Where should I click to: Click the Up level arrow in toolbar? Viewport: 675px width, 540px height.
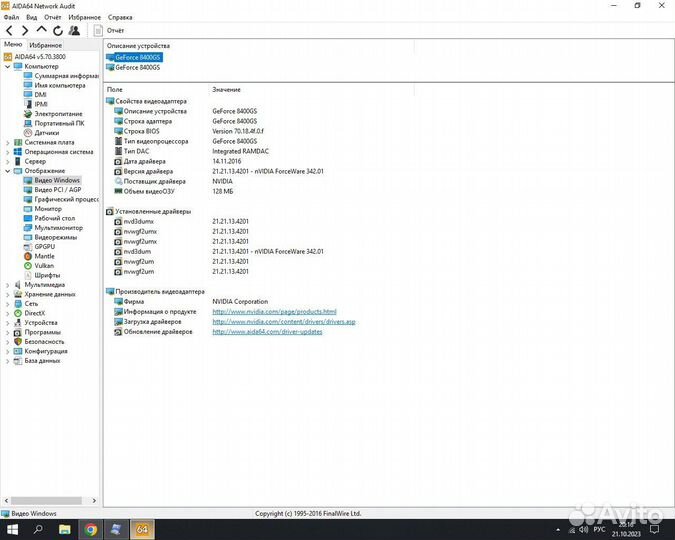tap(42, 30)
